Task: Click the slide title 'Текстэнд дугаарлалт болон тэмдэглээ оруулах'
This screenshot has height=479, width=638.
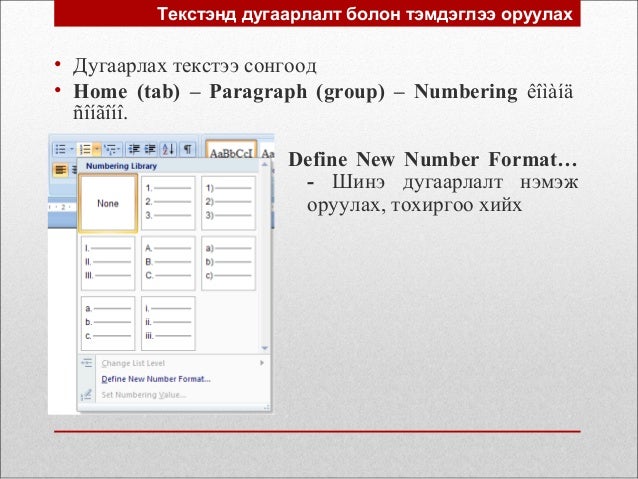Action: 365,14
